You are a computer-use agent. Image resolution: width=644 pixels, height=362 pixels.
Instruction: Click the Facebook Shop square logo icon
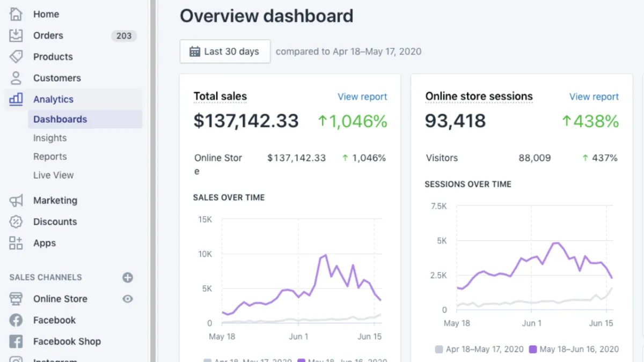tap(16, 341)
